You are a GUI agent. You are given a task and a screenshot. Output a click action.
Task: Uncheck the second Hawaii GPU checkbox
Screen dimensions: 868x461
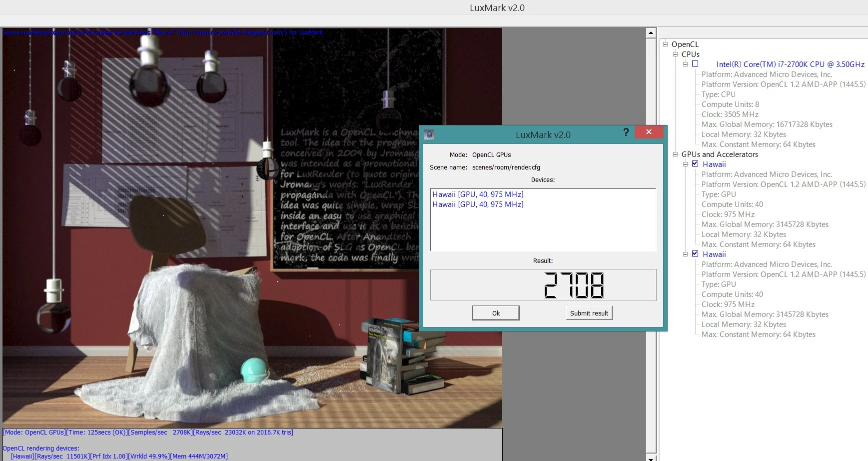pos(695,254)
